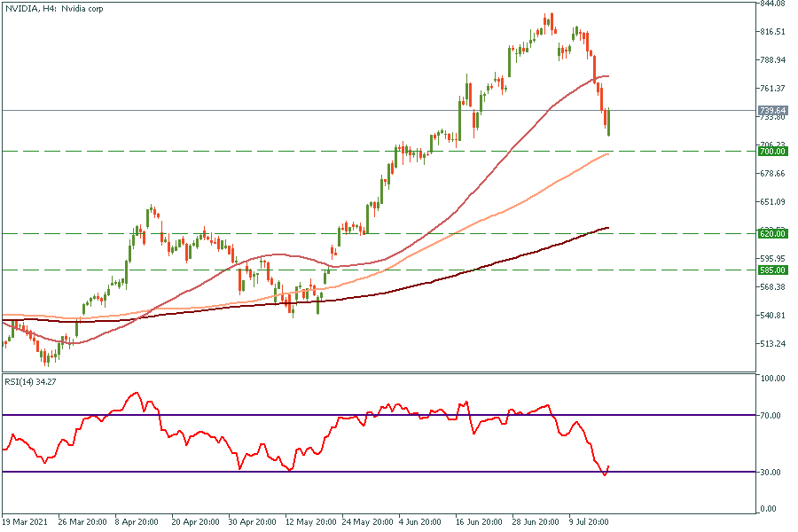Click the green 700.00 level price tag
Viewport: 798px width, 532px height.
point(773,152)
